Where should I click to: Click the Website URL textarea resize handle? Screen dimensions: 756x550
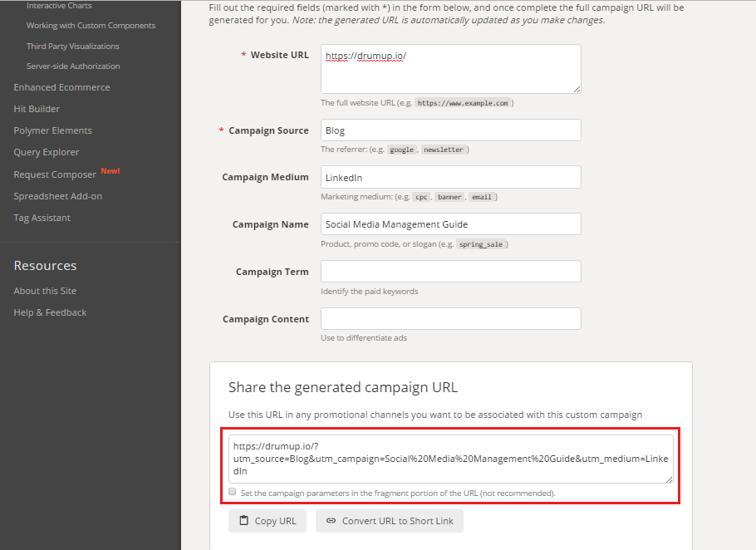[x=577, y=89]
